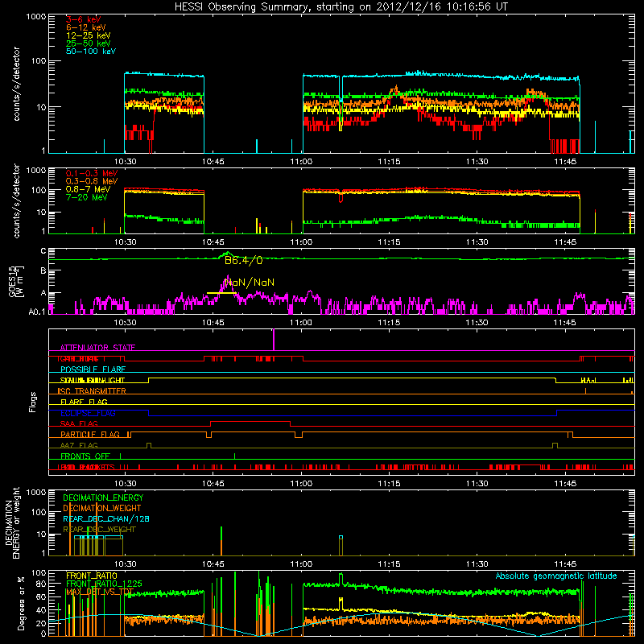Viewport: 644px width, 644px height.
Task: Select the SAA_FLAG label
Action: pos(79,423)
